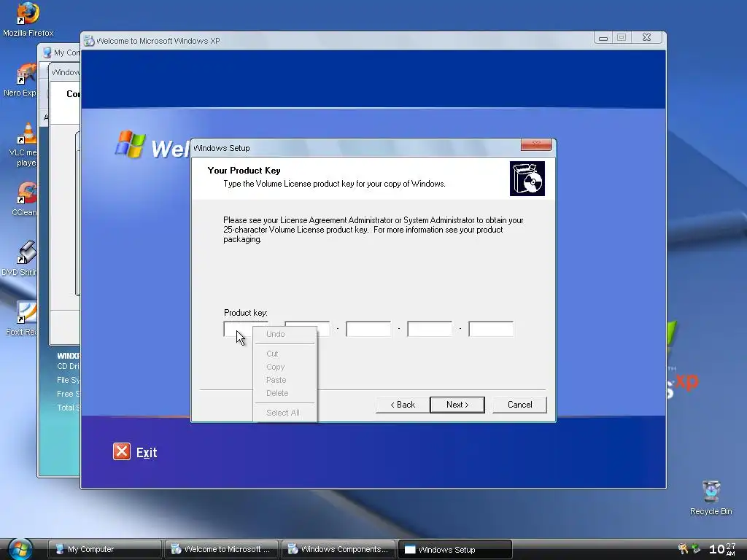This screenshot has width=747, height=560.
Task: Launch CCleaner desktop shortcut
Action: click(x=25, y=199)
